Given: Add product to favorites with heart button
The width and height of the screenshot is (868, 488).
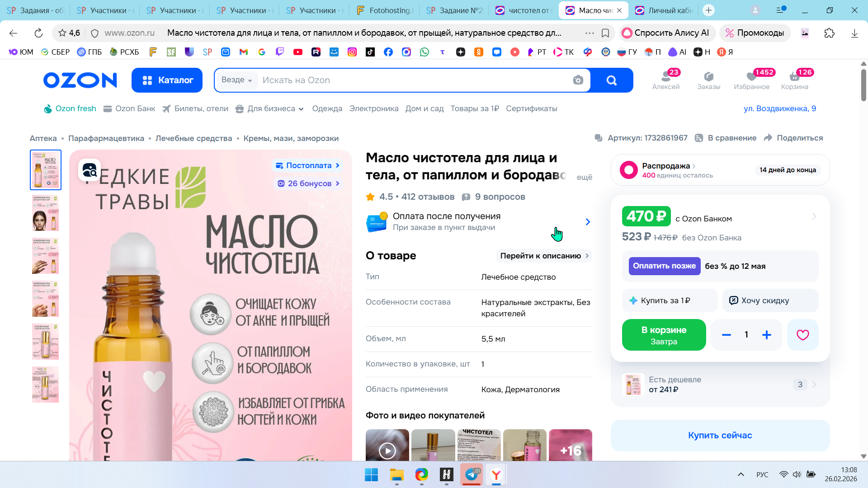Looking at the screenshot, I should [x=802, y=335].
